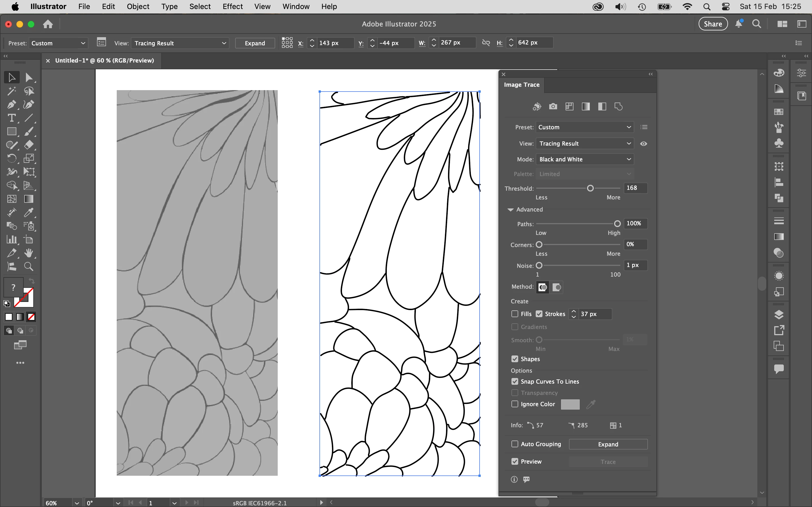Collapse the Advanced section
The width and height of the screenshot is (812, 507).
(510, 210)
